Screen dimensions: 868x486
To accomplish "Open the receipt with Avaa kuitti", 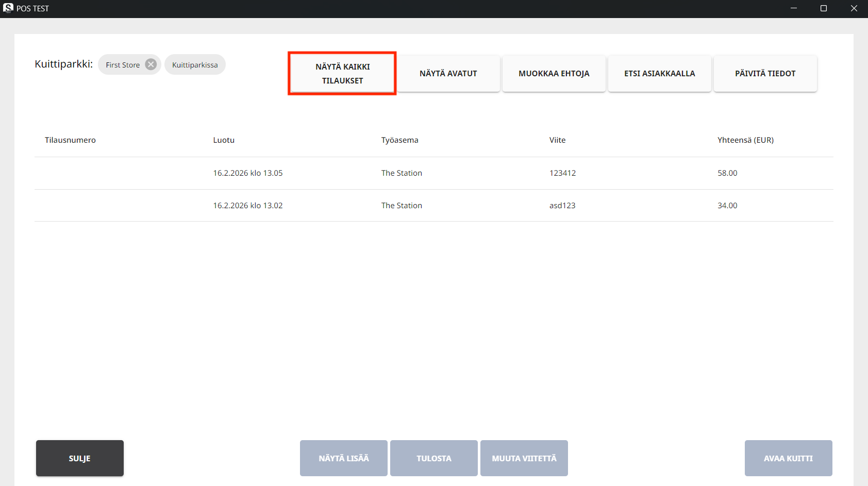I will pos(788,458).
